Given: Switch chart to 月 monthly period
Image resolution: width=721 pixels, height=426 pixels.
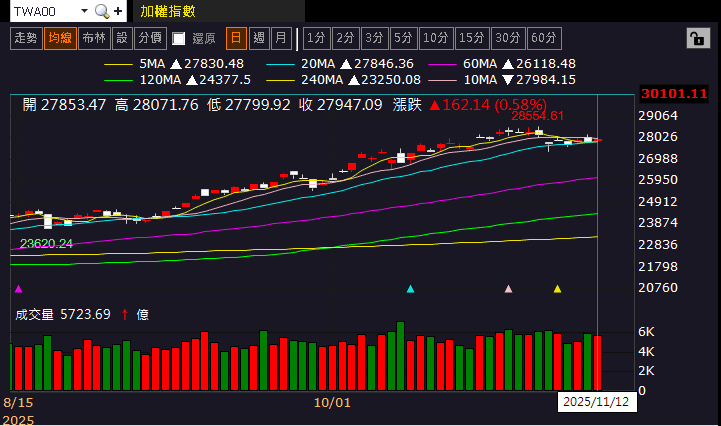Looking at the screenshot, I should point(281,38).
